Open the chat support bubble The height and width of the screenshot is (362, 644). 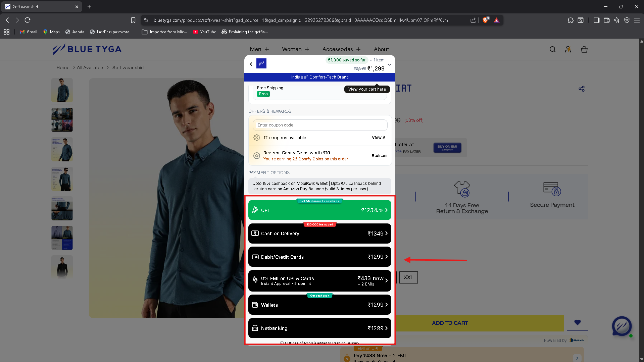point(622,326)
